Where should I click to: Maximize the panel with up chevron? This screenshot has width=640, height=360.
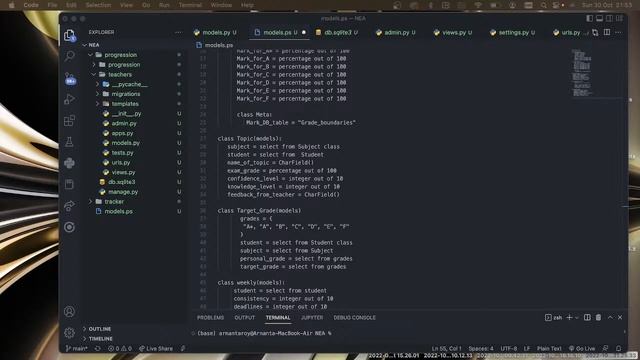click(610, 317)
